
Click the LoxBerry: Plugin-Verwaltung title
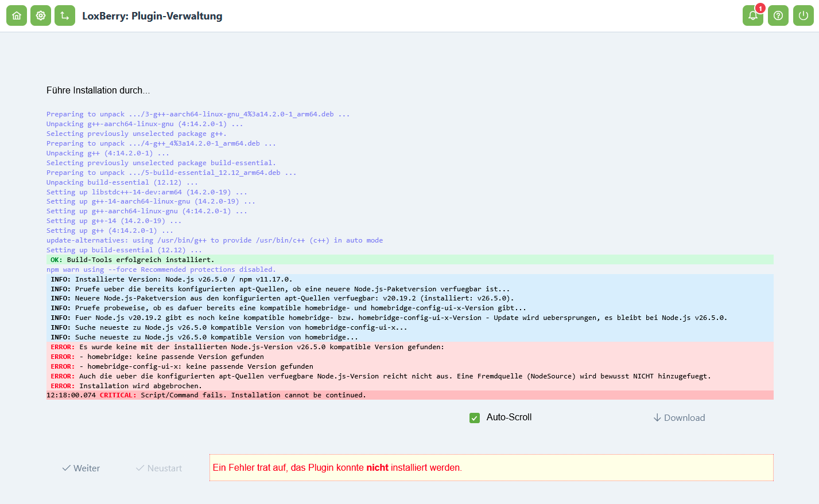point(152,16)
